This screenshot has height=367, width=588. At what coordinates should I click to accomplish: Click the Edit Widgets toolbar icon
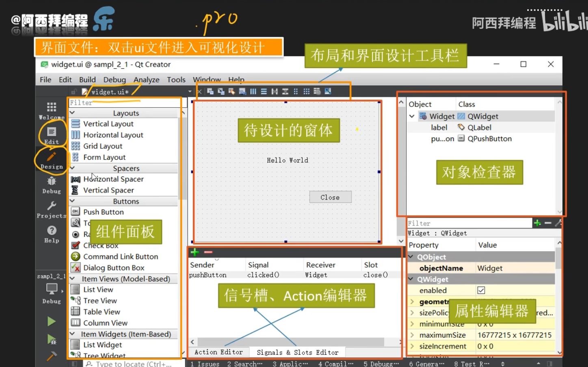210,91
